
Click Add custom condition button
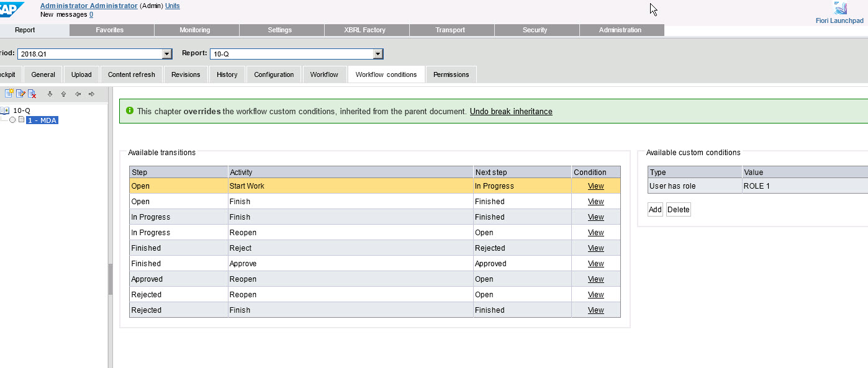(x=655, y=210)
